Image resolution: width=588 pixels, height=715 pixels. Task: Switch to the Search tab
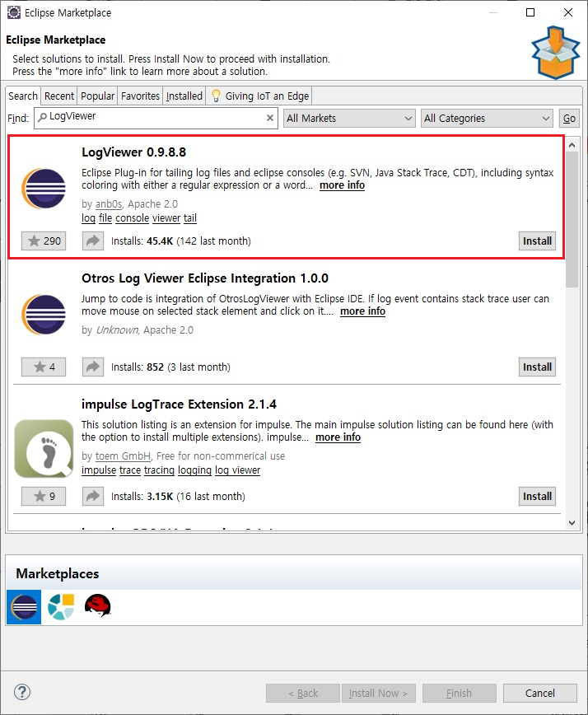[23, 96]
